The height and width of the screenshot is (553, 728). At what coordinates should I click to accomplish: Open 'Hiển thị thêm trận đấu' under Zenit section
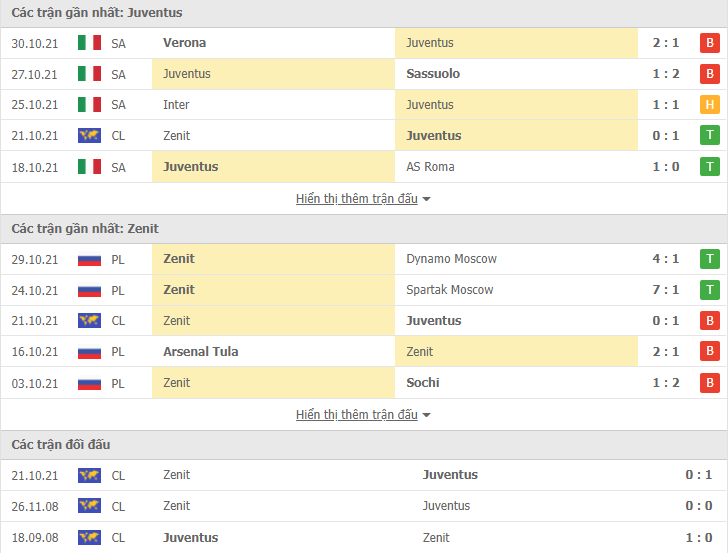click(357, 415)
